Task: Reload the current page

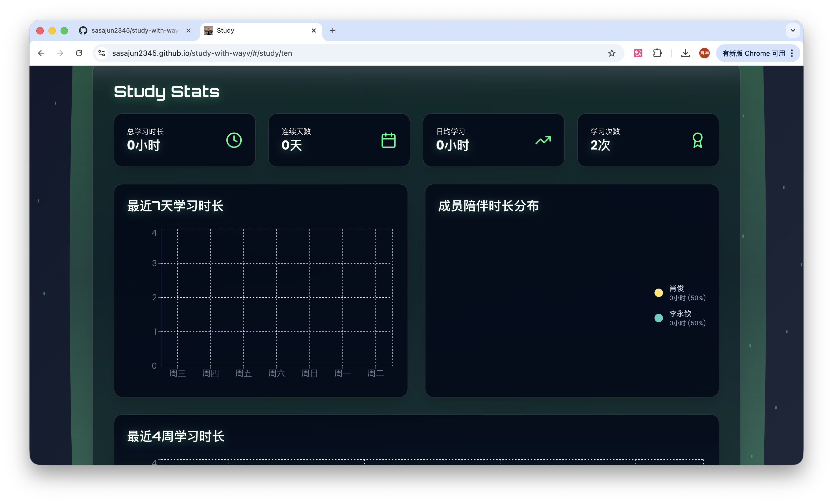Action: click(x=79, y=53)
